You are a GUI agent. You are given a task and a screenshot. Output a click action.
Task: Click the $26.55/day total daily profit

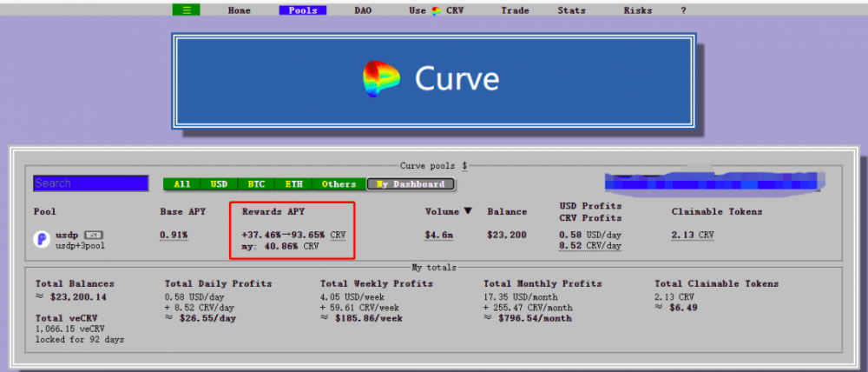(x=207, y=319)
